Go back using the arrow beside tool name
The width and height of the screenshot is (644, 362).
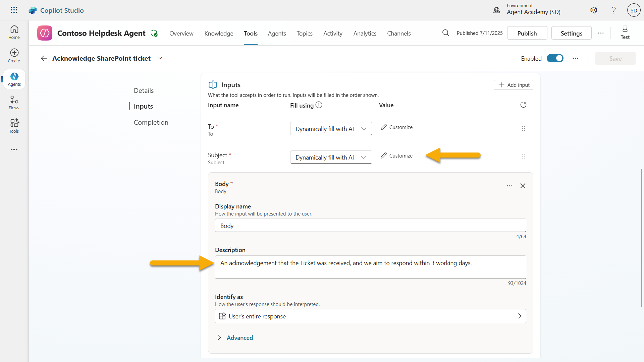pos(44,58)
